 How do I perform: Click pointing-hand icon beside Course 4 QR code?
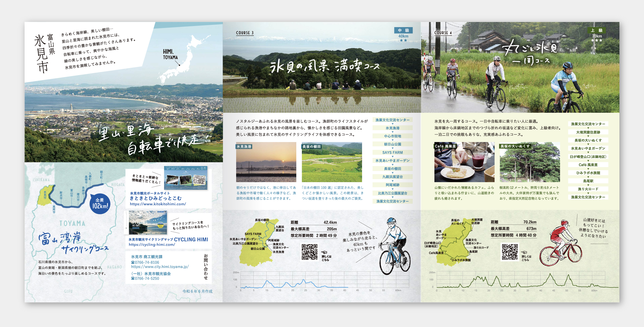(x=525, y=252)
